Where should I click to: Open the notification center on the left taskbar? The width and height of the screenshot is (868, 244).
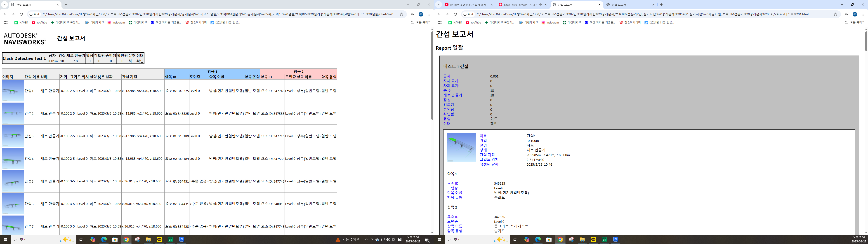tap(427, 240)
